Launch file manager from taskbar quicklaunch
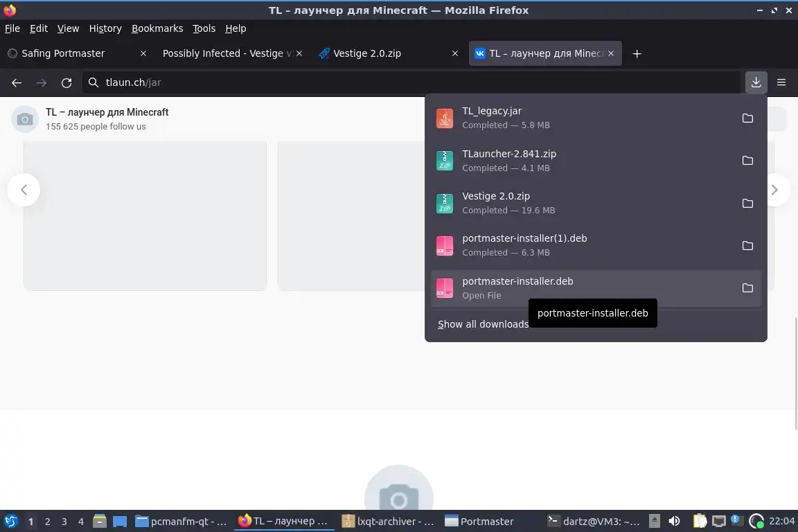This screenshot has height=532, width=798. (100, 522)
